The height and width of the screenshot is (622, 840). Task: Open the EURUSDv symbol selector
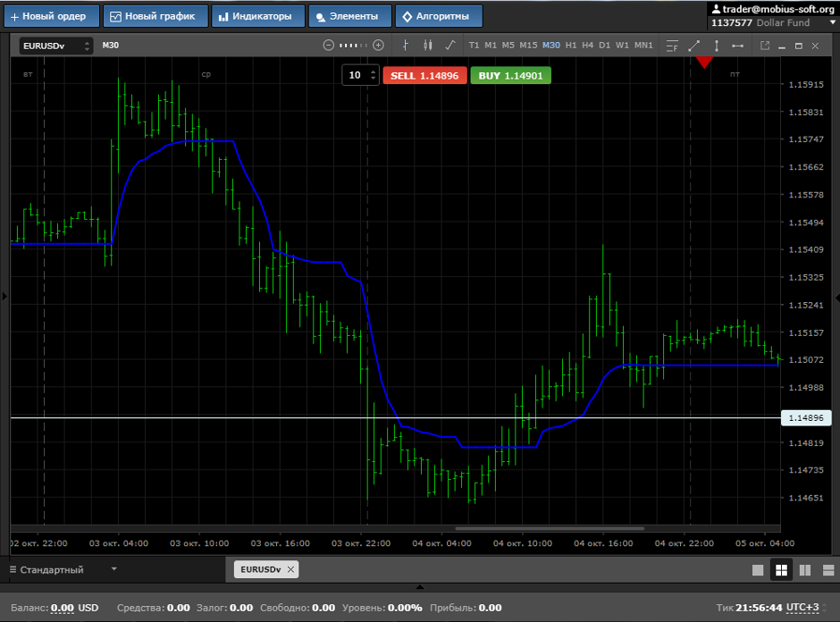pos(56,46)
